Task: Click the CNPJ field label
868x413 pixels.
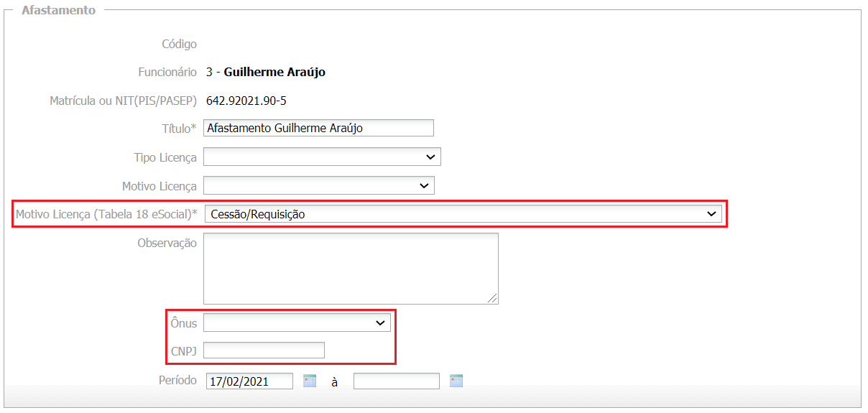Action: pyautogui.click(x=183, y=351)
